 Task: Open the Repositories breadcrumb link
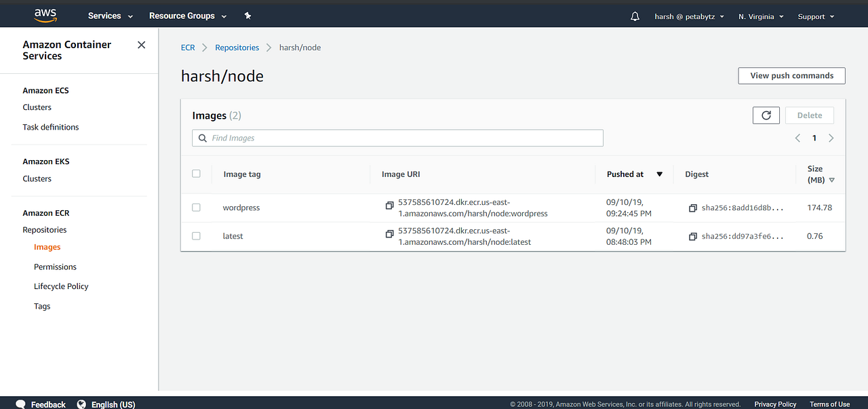(x=237, y=47)
